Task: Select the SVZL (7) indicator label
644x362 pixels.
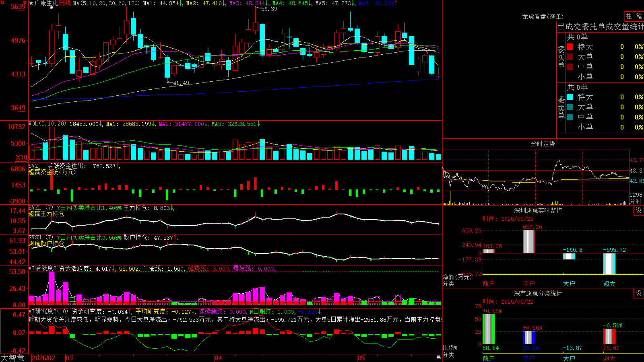Action: 41,208
